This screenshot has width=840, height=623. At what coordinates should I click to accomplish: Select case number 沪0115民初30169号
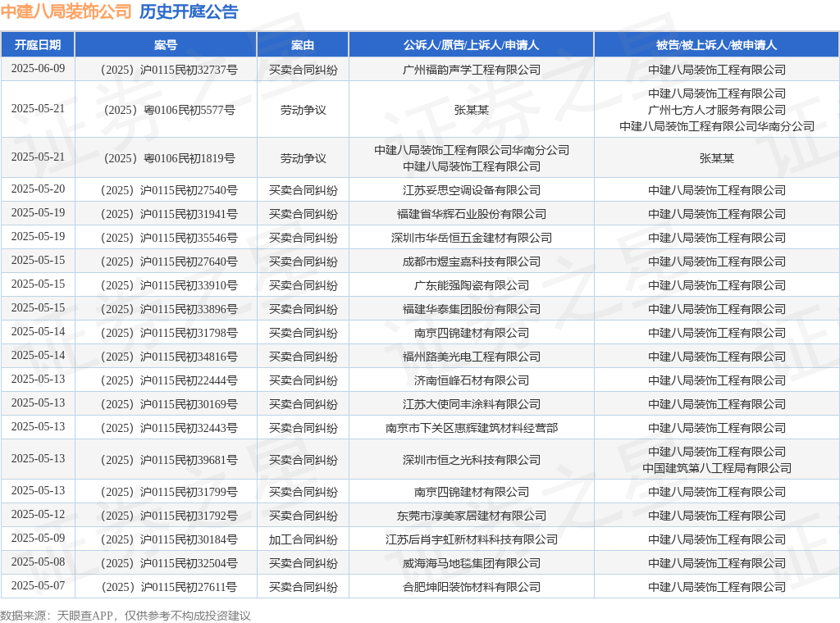(x=169, y=404)
